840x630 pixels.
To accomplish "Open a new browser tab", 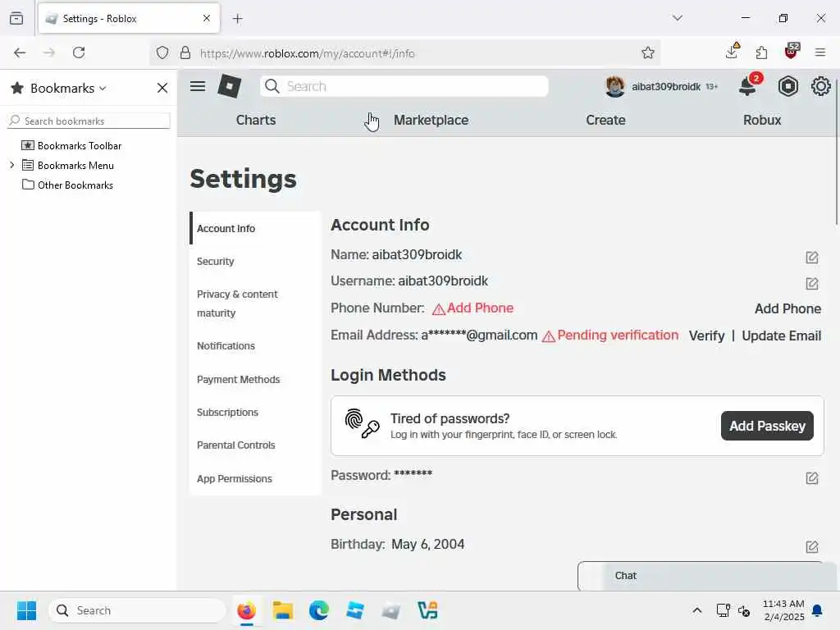I will (x=237, y=19).
